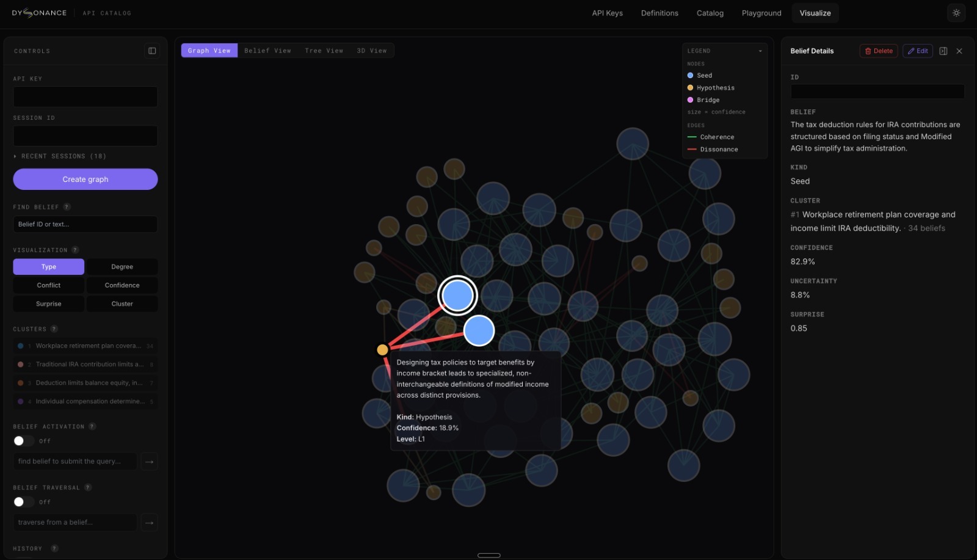Collapse the Legend panel
977x560 pixels.
760,51
